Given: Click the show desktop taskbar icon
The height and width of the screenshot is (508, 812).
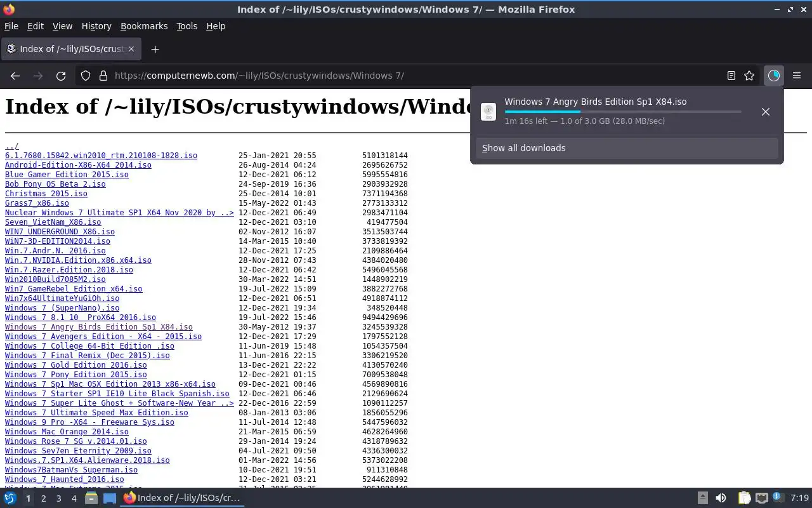Looking at the screenshot, I should [x=110, y=498].
